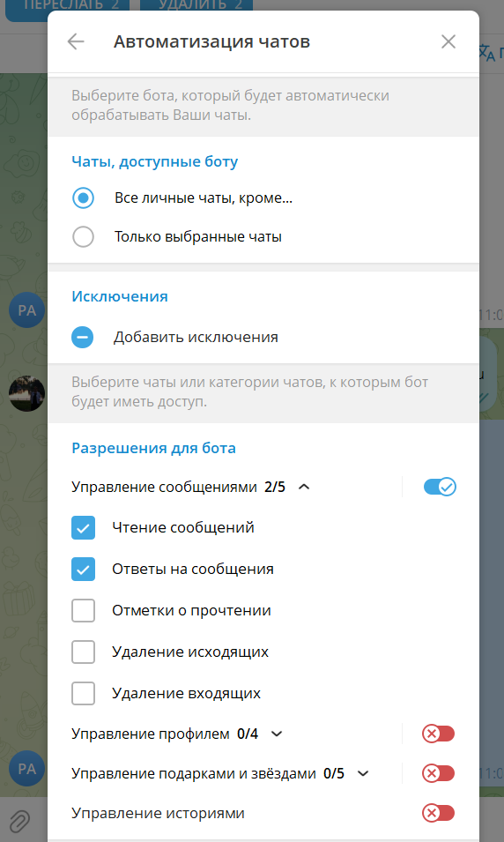Click УДАЛИТЬ 2 button in chat window
Screen dimensions: 504x842
coord(196,9)
